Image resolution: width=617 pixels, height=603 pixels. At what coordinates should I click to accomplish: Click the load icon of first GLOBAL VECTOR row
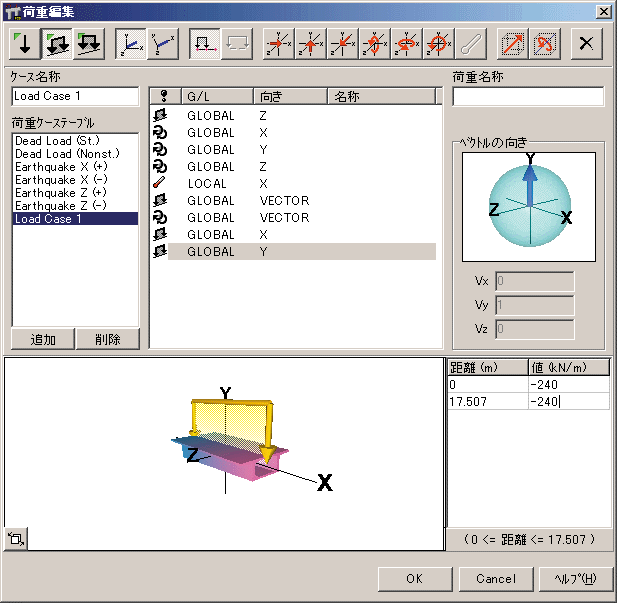160,200
